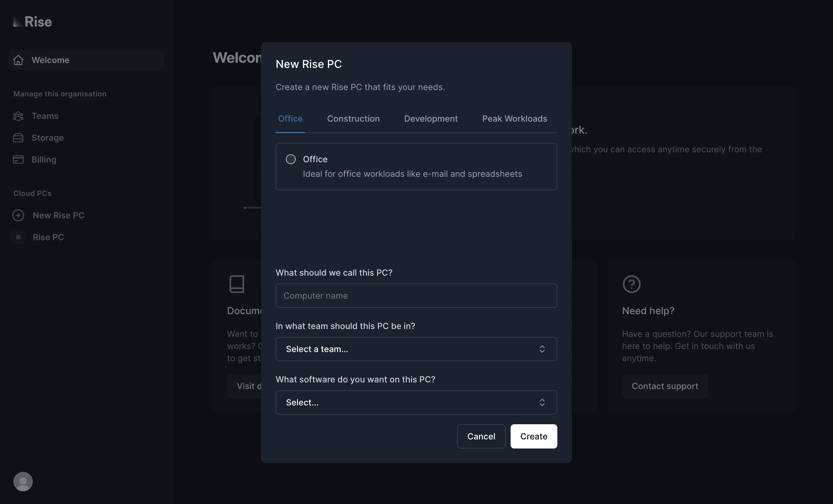Select the Office radio button
833x504 pixels.
291,159
